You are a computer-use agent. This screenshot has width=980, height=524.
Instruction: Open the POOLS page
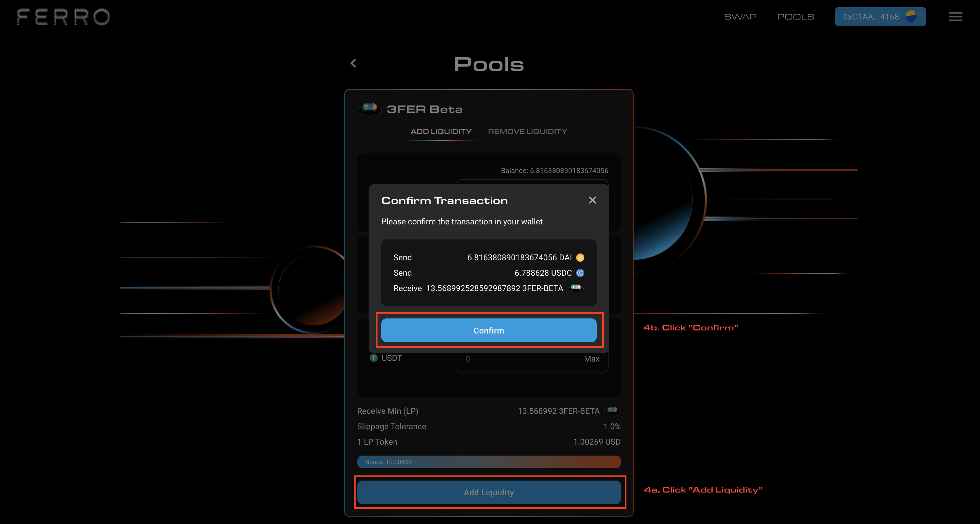[795, 17]
